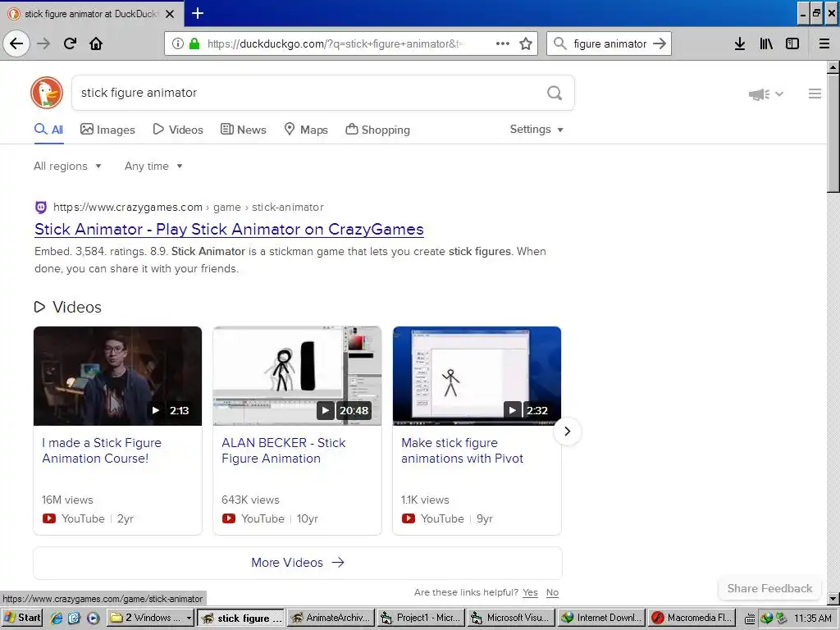
Task: Answer No to links helpful
Action: [x=552, y=592]
